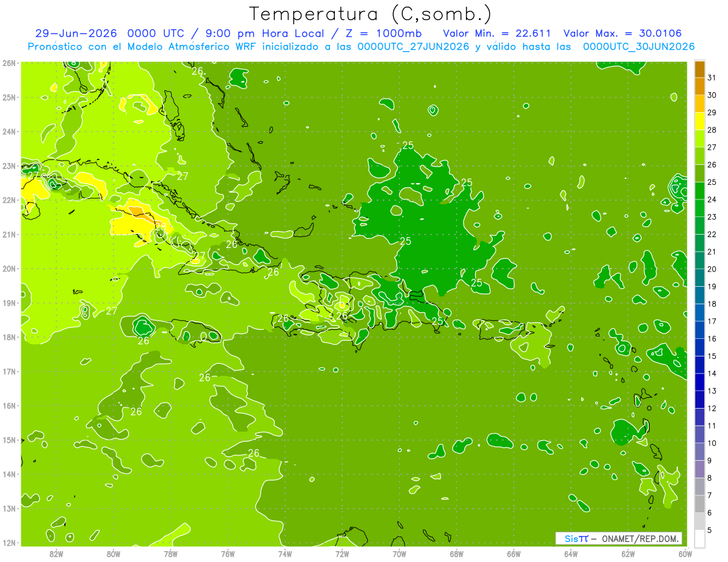Click the 62W longitude label
This screenshot has width=728, height=562.
(x=629, y=554)
